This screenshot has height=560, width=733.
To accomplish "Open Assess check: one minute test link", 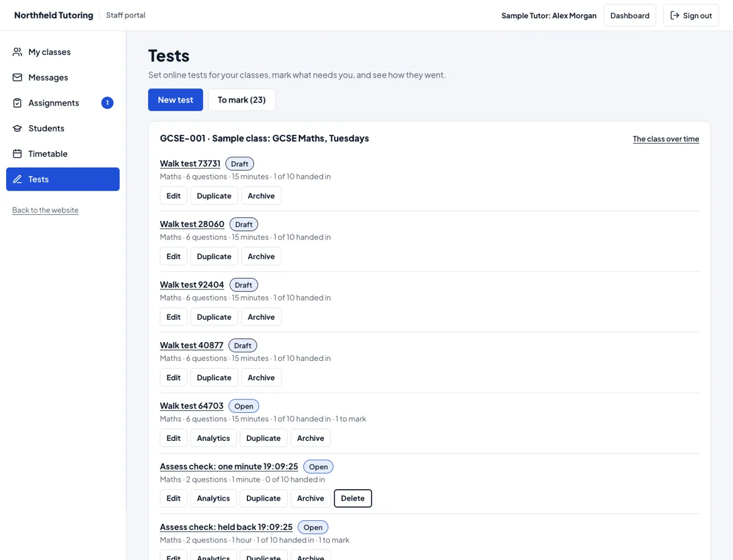I will 229,466.
